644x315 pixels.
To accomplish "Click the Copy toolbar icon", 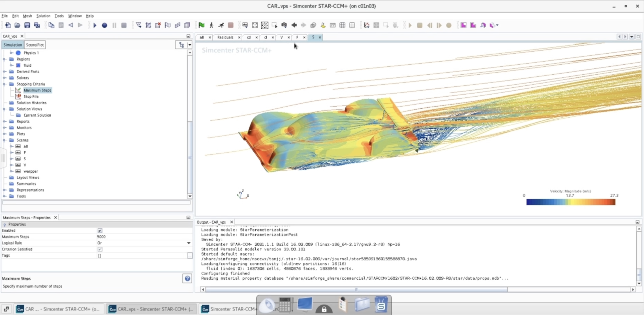I will tap(51, 25).
